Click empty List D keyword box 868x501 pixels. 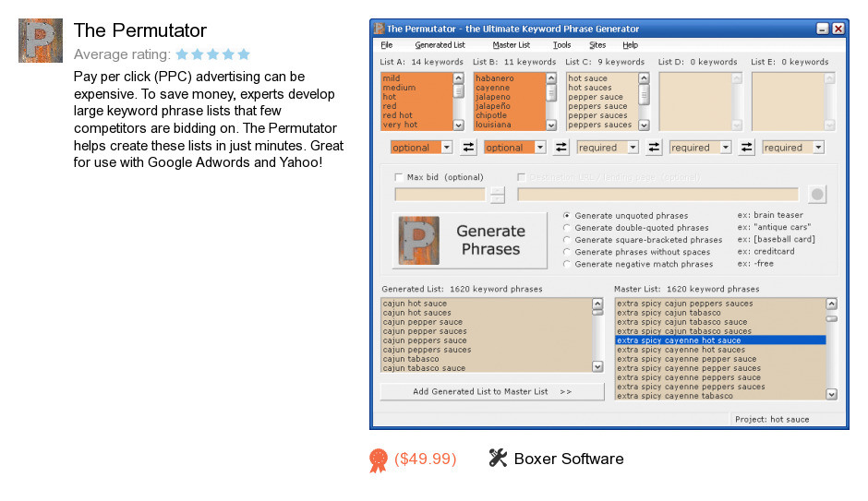695,101
